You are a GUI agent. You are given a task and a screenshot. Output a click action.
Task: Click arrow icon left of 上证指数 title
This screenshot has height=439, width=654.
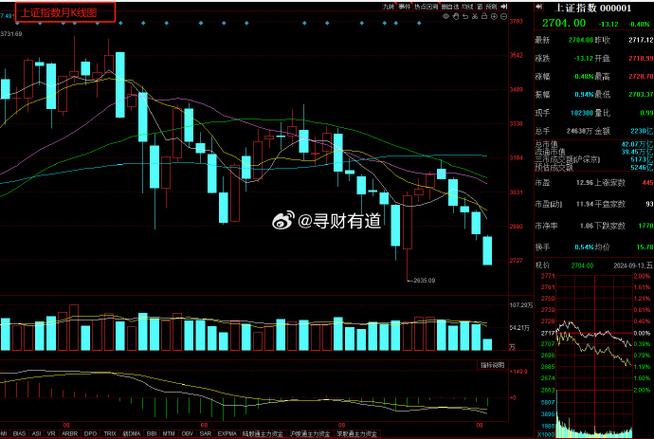tap(539, 7)
